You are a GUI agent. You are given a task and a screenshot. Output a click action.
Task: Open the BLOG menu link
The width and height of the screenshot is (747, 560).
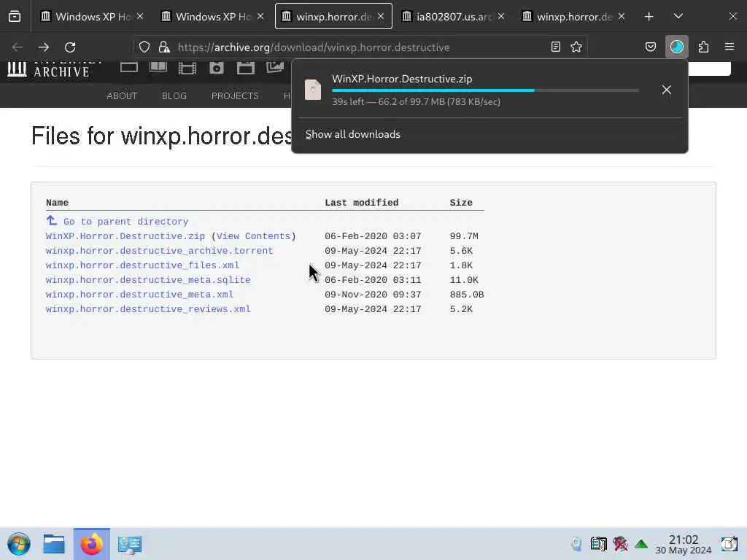pyautogui.click(x=174, y=96)
